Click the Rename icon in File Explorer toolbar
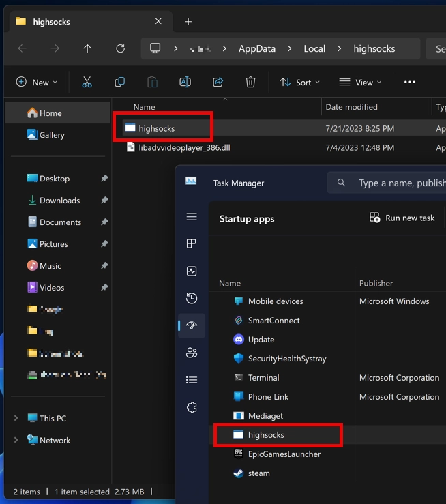446x504 pixels. [185, 83]
